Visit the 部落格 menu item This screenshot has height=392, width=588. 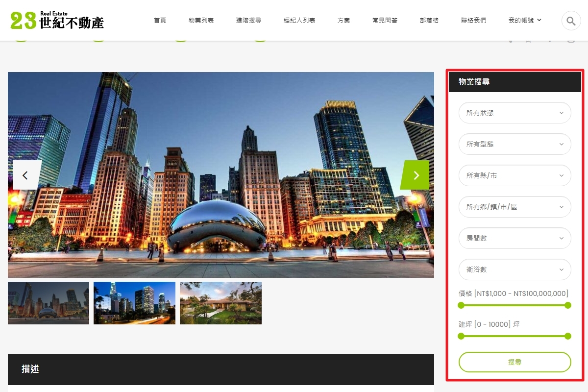click(429, 21)
